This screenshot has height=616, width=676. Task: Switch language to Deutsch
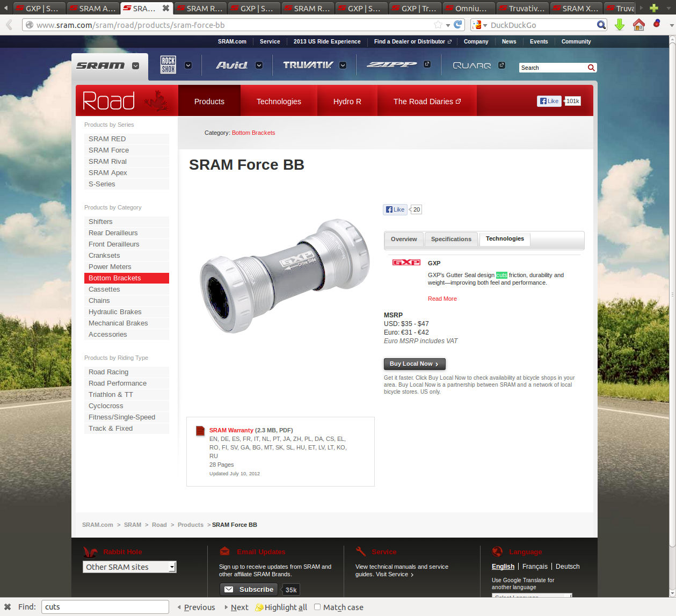click(568, 567)
